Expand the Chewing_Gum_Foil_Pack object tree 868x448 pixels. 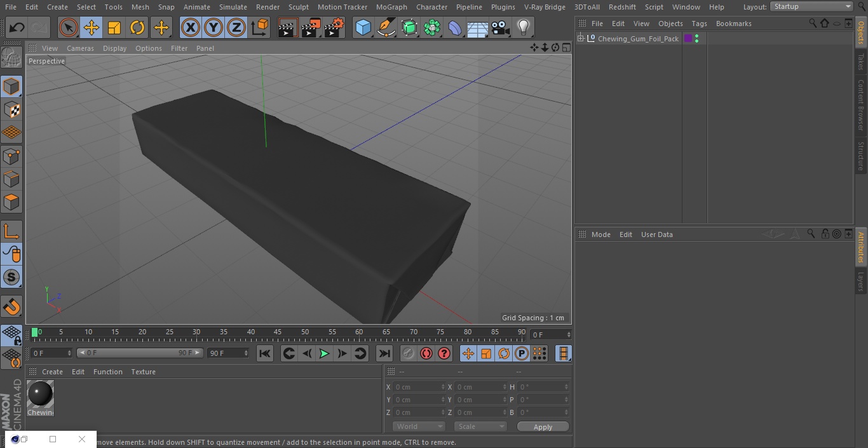coord(581,39)
